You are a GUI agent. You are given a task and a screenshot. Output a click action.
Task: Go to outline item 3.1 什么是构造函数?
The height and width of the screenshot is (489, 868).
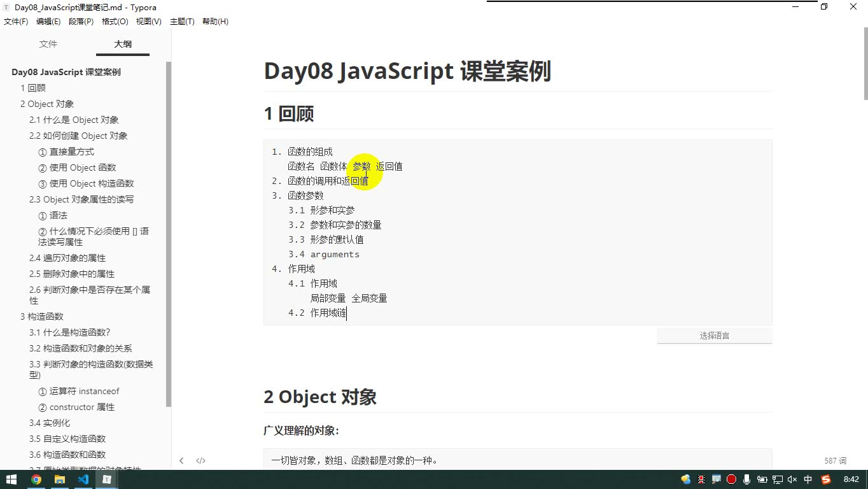coord(70,332)
